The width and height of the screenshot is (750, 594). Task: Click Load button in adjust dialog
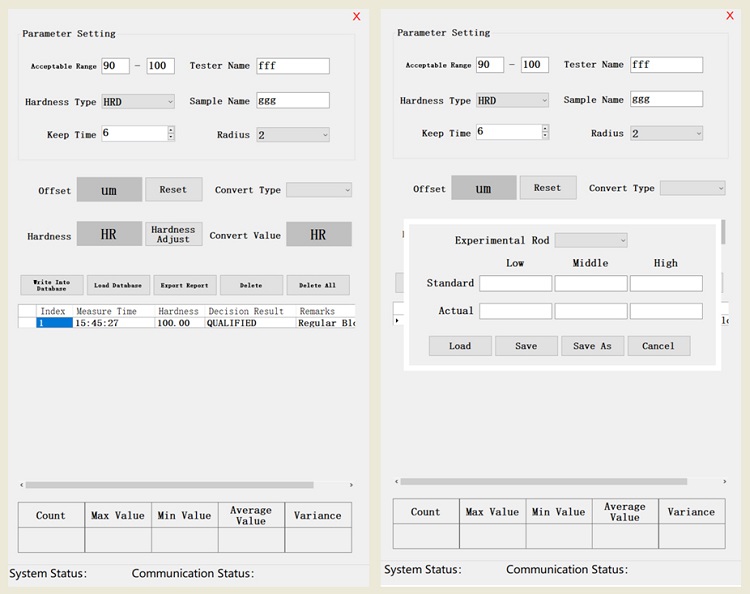click(x=460, y=346)
